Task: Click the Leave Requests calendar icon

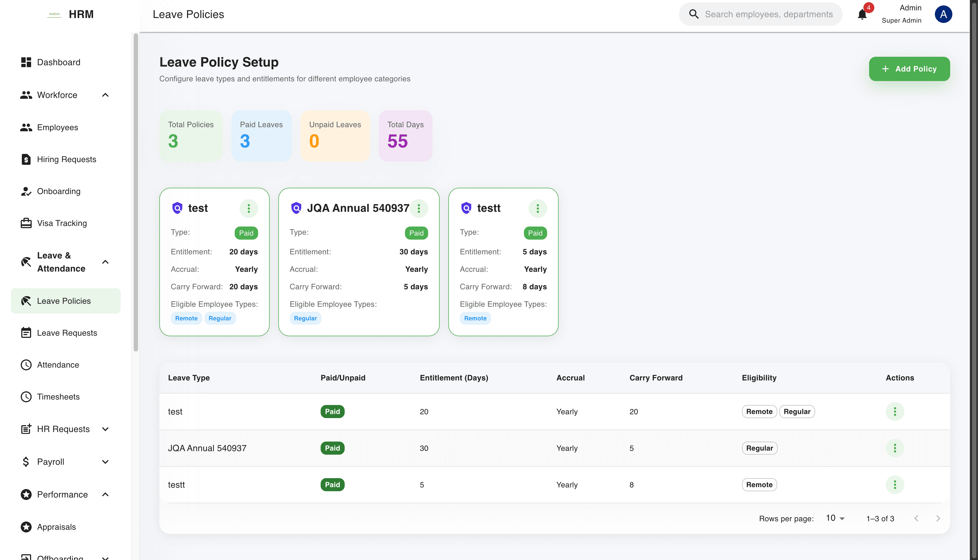Action: point(26,333)
